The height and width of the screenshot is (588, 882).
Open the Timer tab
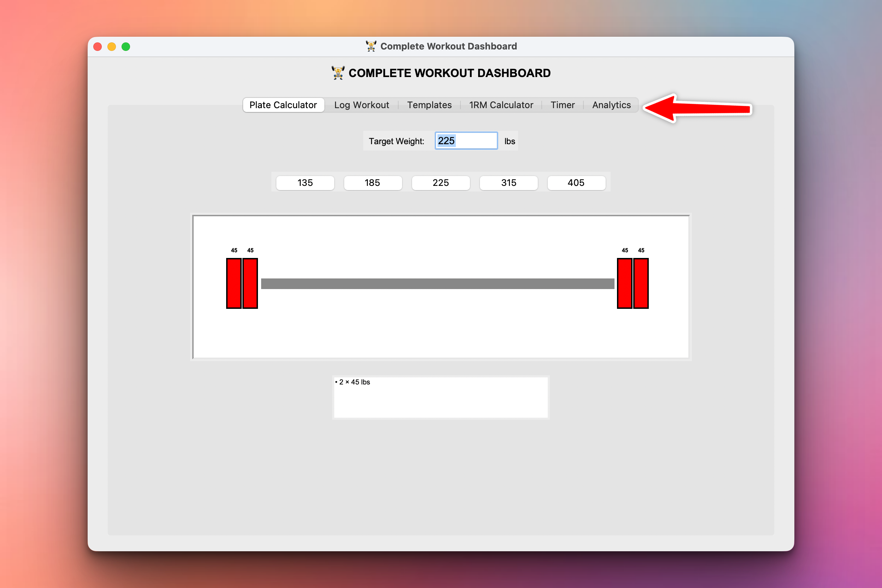pos(563,105)
